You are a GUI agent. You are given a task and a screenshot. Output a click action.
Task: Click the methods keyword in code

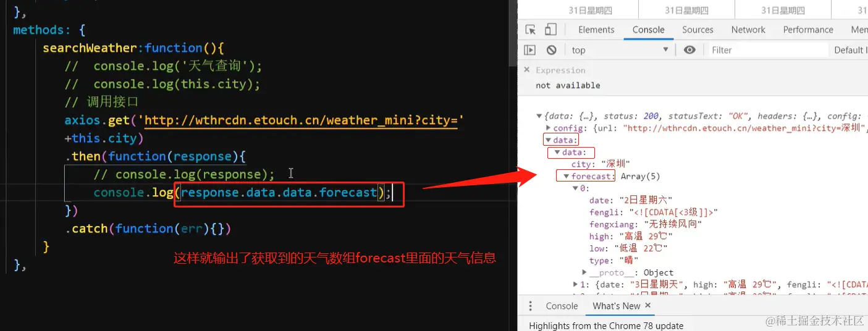[x=38, y=30]
